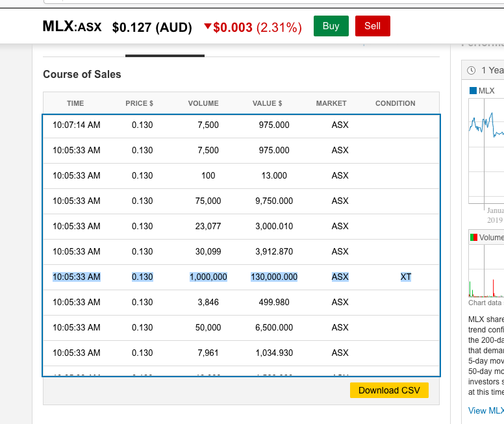Click the MARKET column header
Image resolution: width=504 pixels, height=424 pixels.
click(331, 103)
